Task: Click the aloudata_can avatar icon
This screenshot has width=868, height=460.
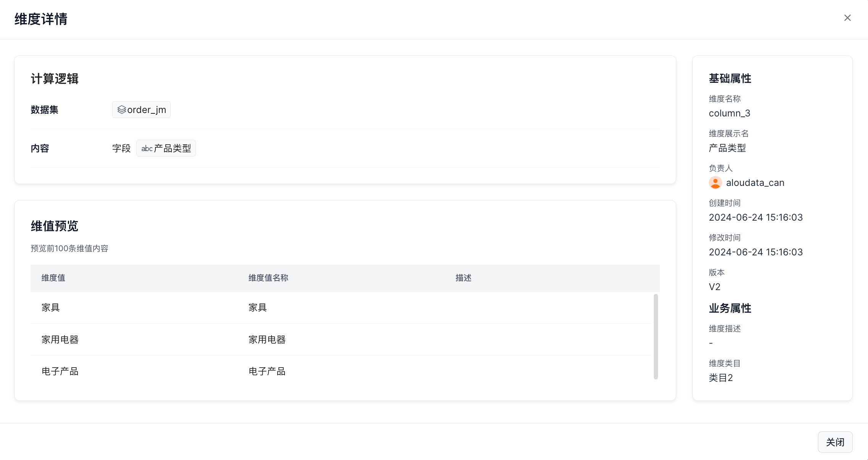Action: point(715,183)
